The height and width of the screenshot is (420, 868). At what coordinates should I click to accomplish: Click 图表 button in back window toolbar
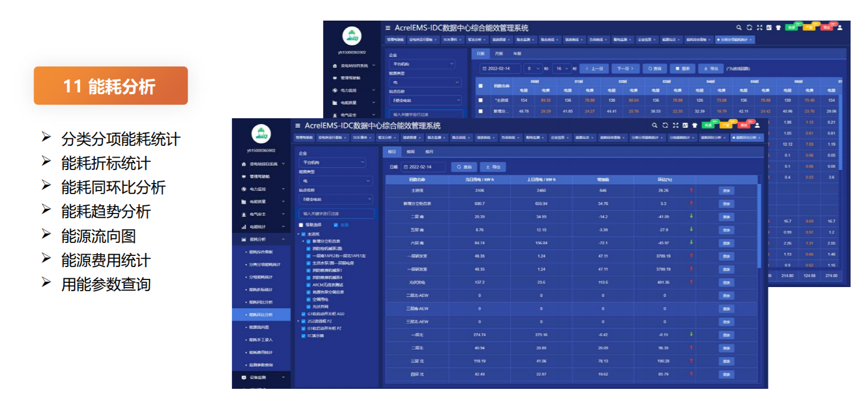click(x=682, y=68)
